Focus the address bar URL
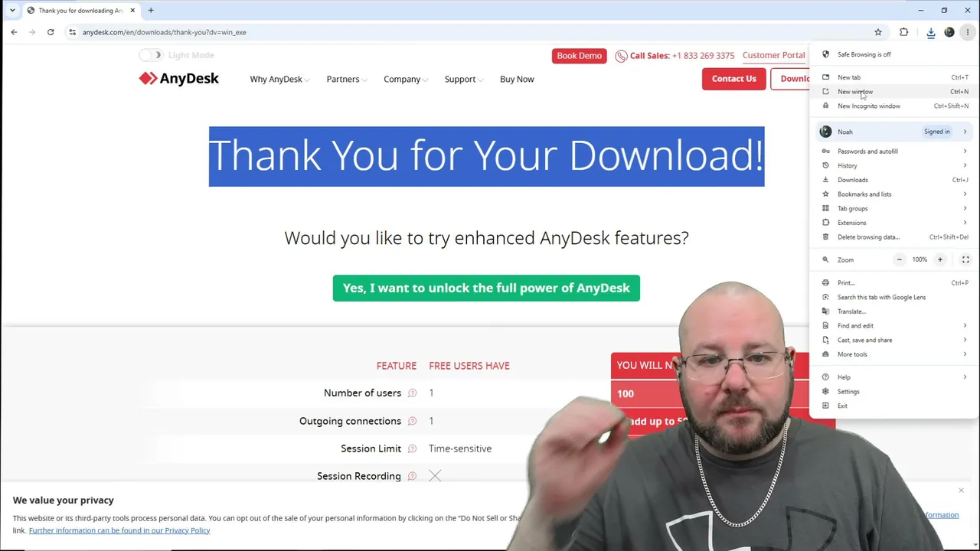Screen dimensions: 980x551 coord(164,32)
